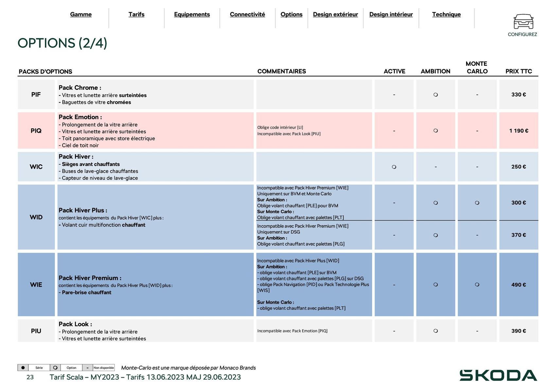Click Monte Carlo circle for Pack Hiver Premium
The height and width of the screenshot is (392, 555).
click(477, 285)
